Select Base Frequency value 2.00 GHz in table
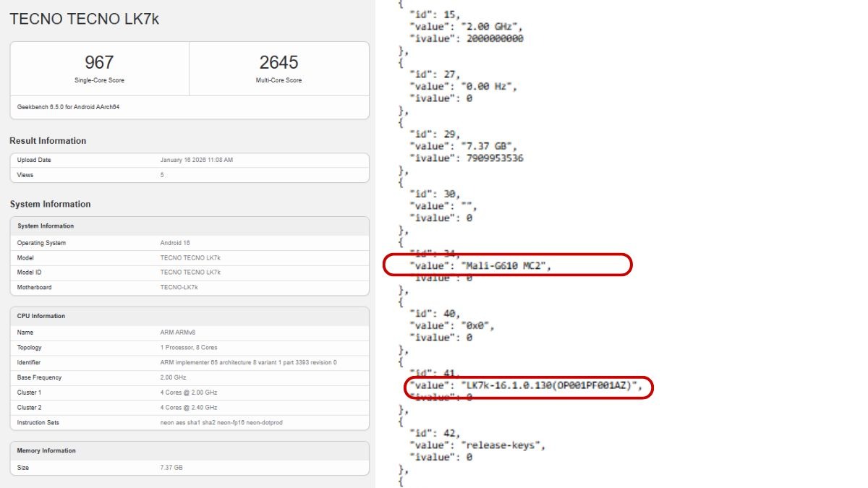 (173, 377)
